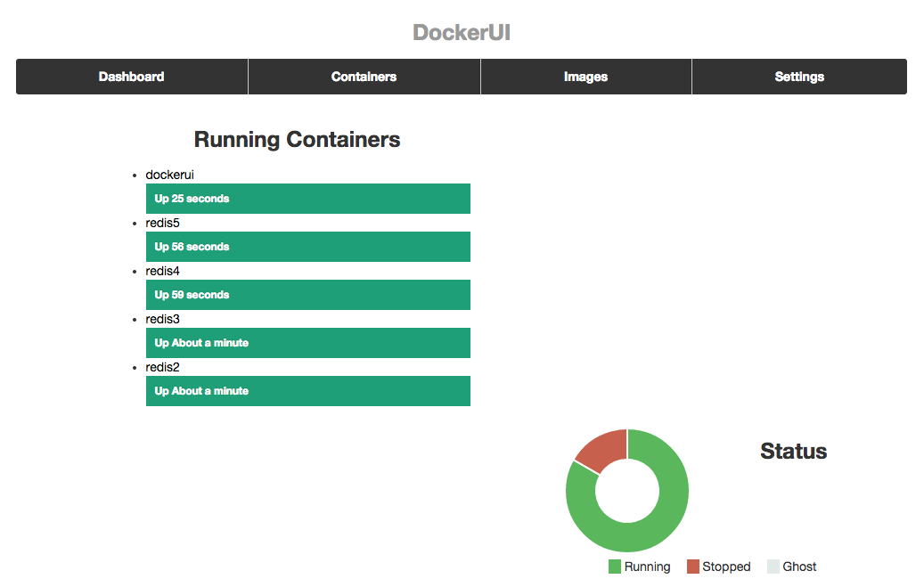
Task: Open the redis2 container entry
Action: (x=163, y=367)
